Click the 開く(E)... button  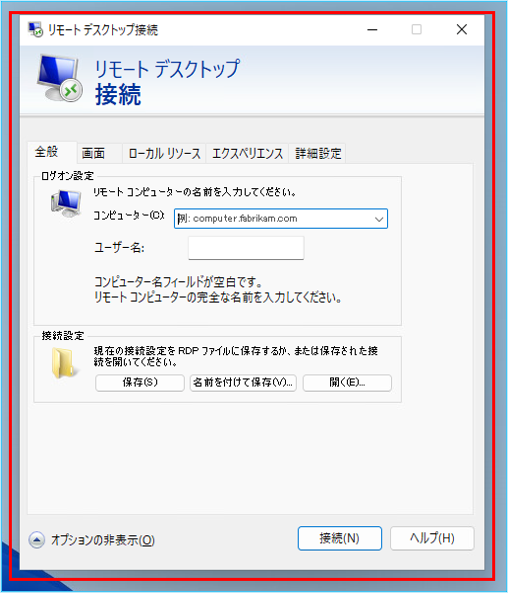point(347,383)
